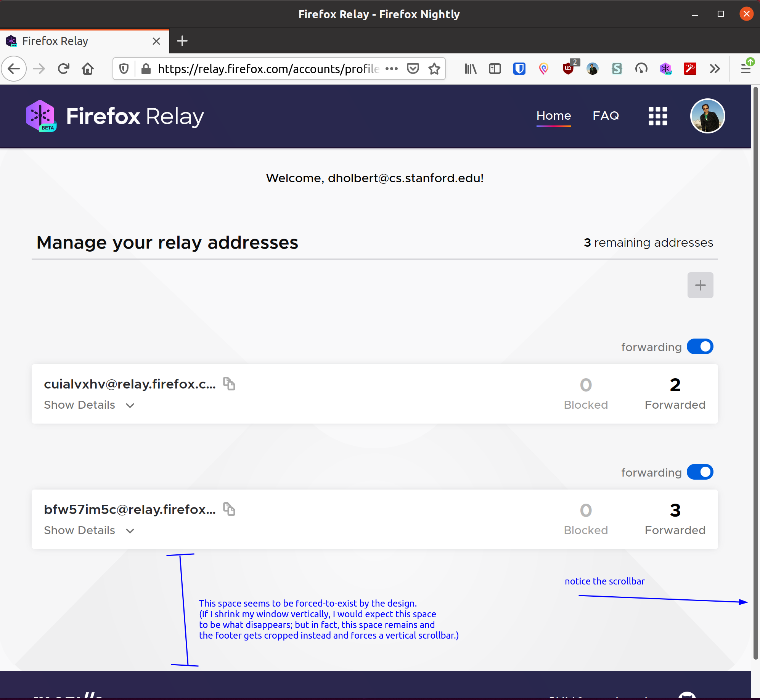Image resolution: width=760 pixels, height=700 pixels.
Task: Open the uBlock Origin extension
Action: point(568,69)
